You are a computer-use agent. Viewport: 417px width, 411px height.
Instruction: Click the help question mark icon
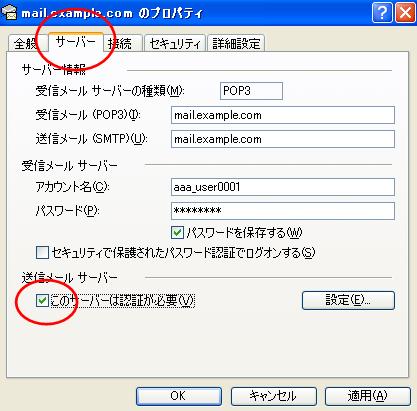click(x=381, y=13)
